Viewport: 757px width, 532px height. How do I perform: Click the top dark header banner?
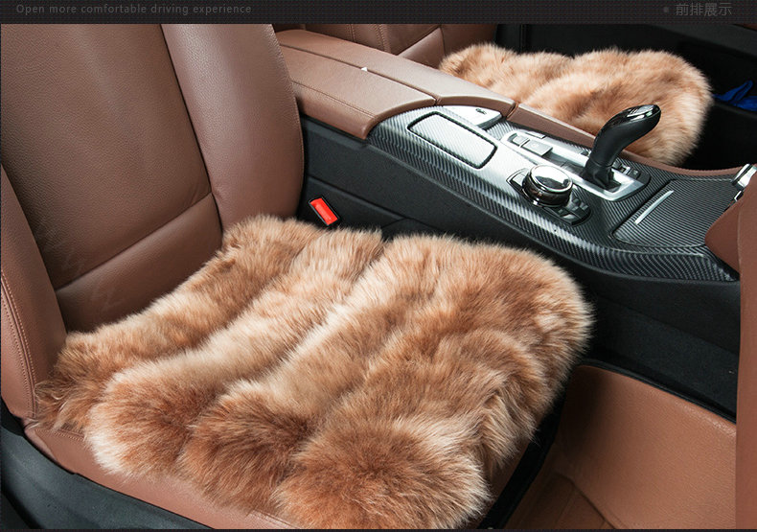coord(383,11)
